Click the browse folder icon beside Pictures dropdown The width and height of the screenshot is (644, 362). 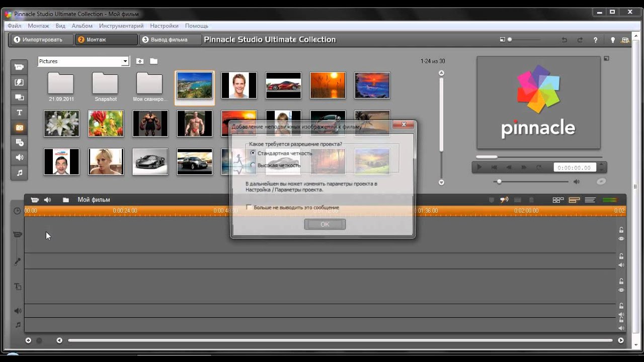(x=153, y=61)
